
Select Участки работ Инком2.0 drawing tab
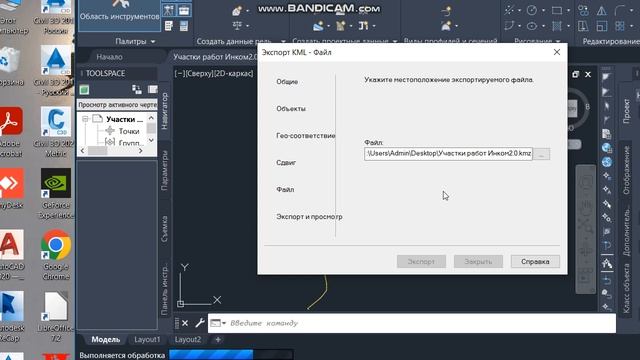click(x=214, y=57)
